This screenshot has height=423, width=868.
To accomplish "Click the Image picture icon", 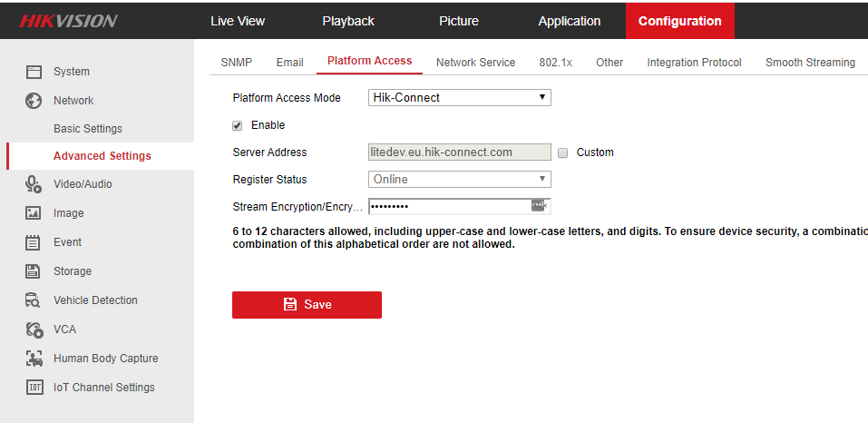I will 34,213.
